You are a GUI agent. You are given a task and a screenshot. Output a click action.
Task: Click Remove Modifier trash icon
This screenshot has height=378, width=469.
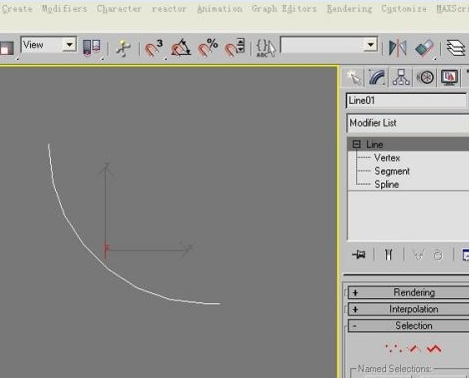(x=438, y=255)
